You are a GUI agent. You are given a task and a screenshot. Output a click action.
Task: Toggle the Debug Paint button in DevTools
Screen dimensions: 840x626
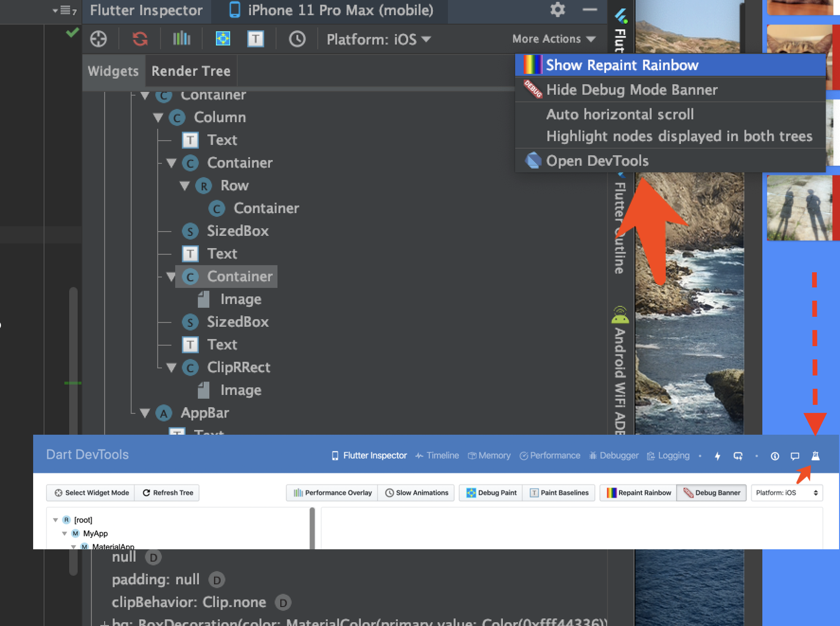tap(491, 492)
